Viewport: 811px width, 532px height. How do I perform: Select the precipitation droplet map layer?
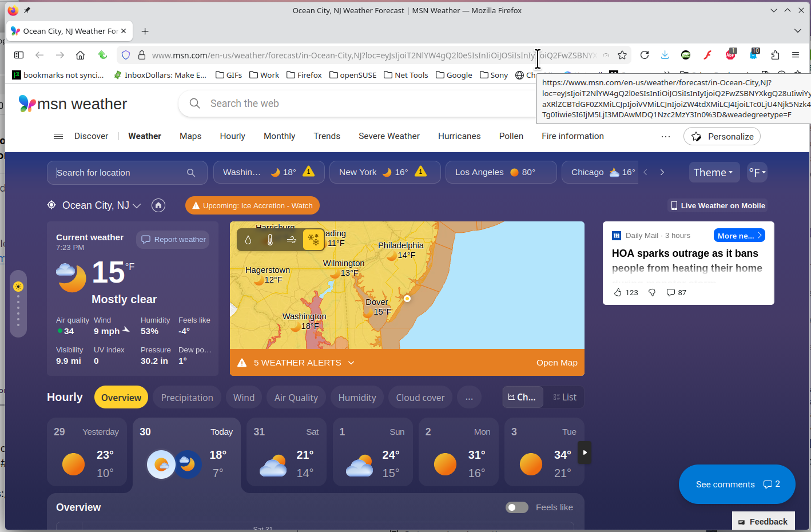[248, 240]
